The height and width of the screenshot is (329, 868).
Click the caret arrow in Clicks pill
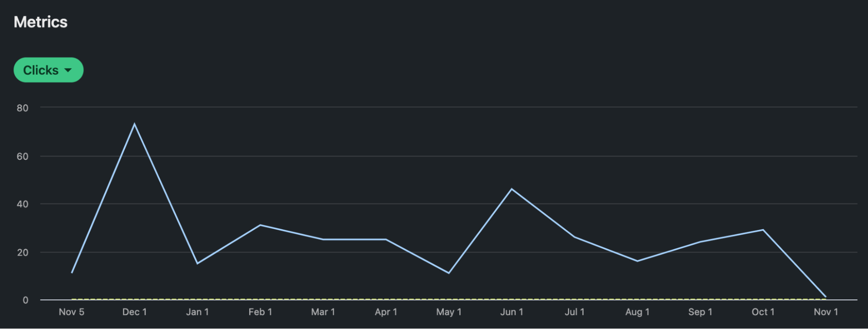click(x=68, y=70)
